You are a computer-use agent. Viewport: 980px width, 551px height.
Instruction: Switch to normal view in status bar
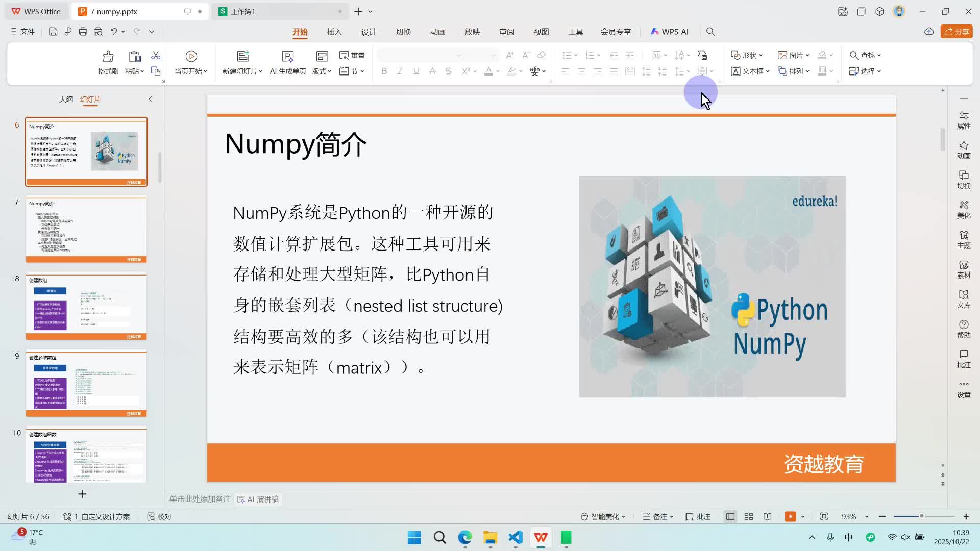click(730, 517)
